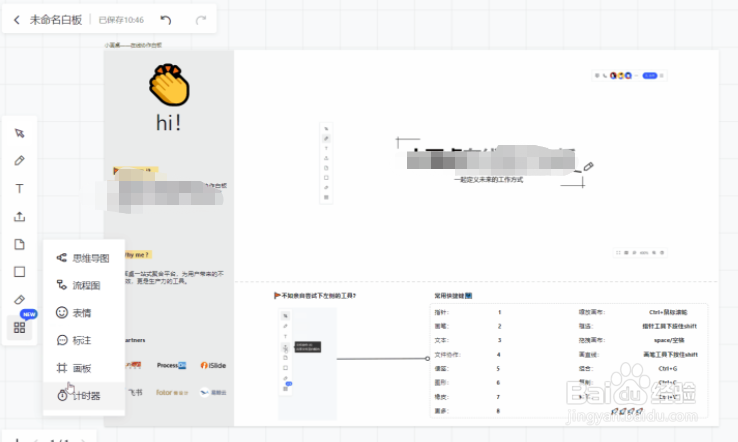Select the eraser tool

pos(19,299)
